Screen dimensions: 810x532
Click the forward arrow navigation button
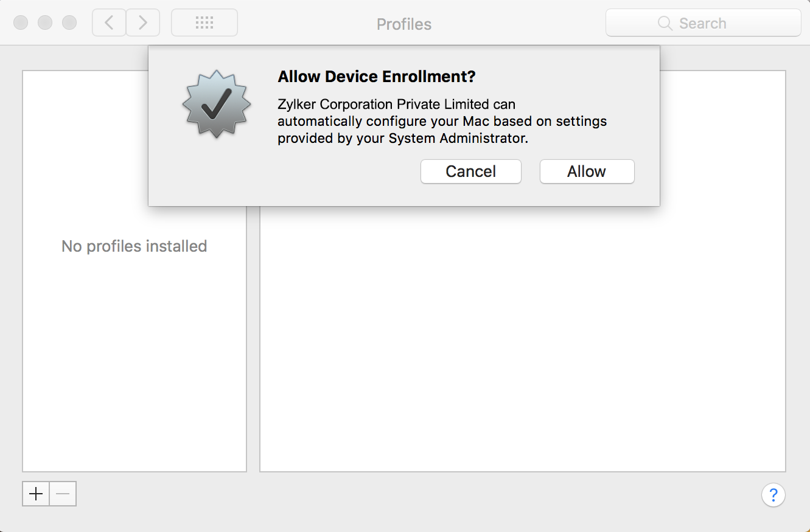point(143,23)
